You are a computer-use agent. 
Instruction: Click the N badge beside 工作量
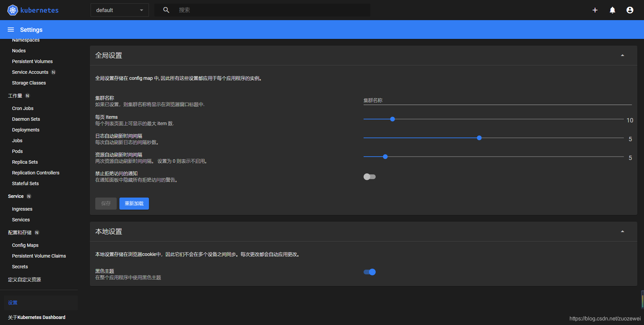pyautogui.click(x=28, y=96)
